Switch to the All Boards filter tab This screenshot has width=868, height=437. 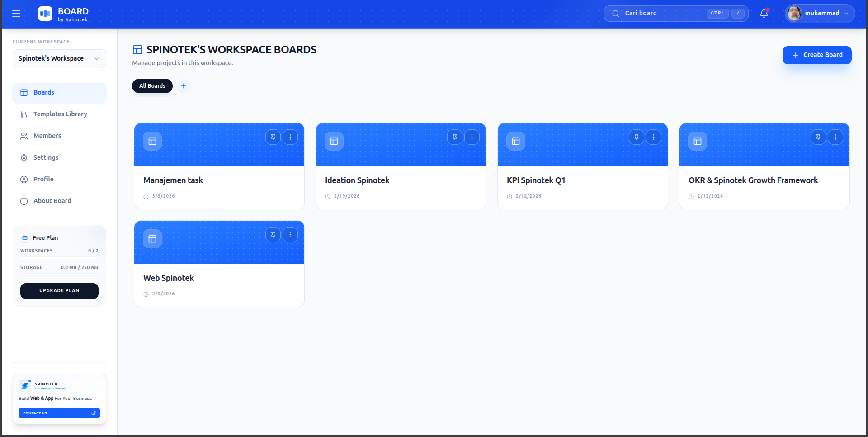(x=152, y=85)
